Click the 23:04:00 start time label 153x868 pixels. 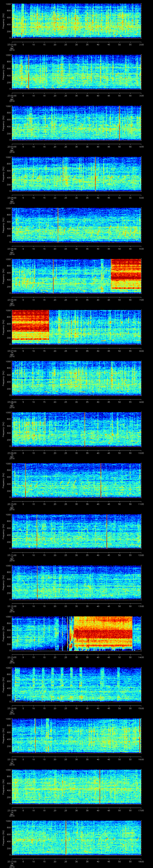(12, 197)
